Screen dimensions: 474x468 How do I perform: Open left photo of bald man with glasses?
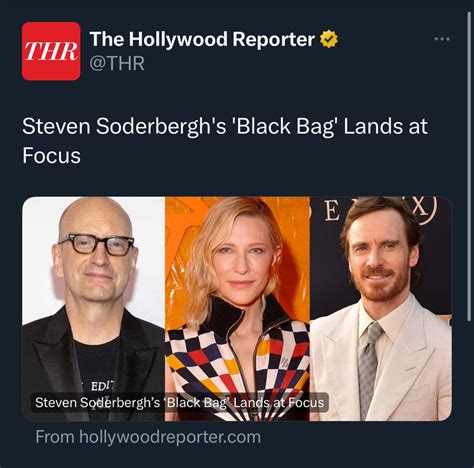click(93, 309)
